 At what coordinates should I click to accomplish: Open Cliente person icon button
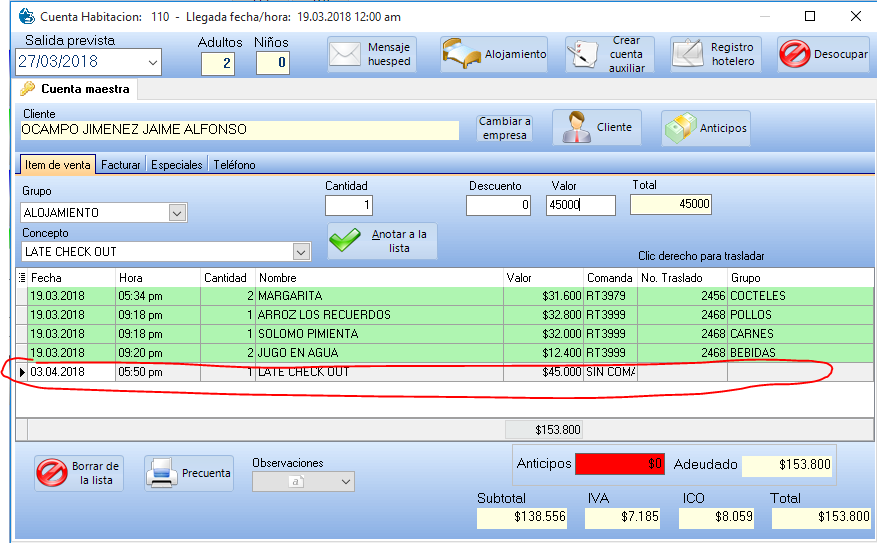click(574, 128)
